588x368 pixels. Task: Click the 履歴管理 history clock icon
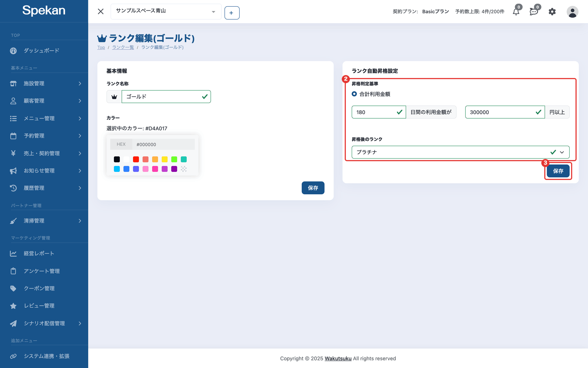click(x=13, y=188)
